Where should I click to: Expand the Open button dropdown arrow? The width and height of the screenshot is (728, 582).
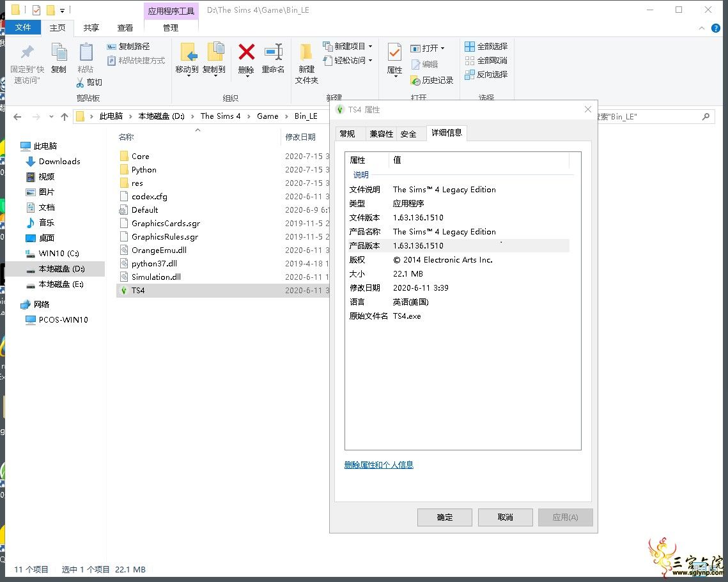(x=442, y=49)
